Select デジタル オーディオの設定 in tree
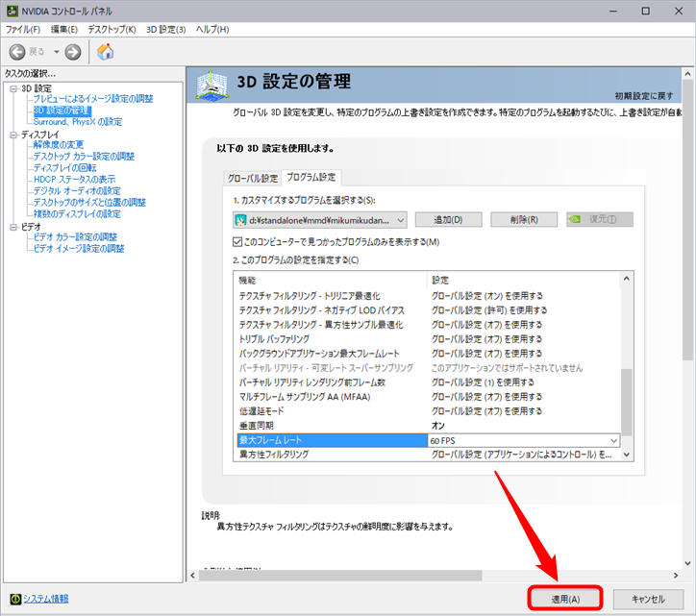696x616 pixels. 77,191
